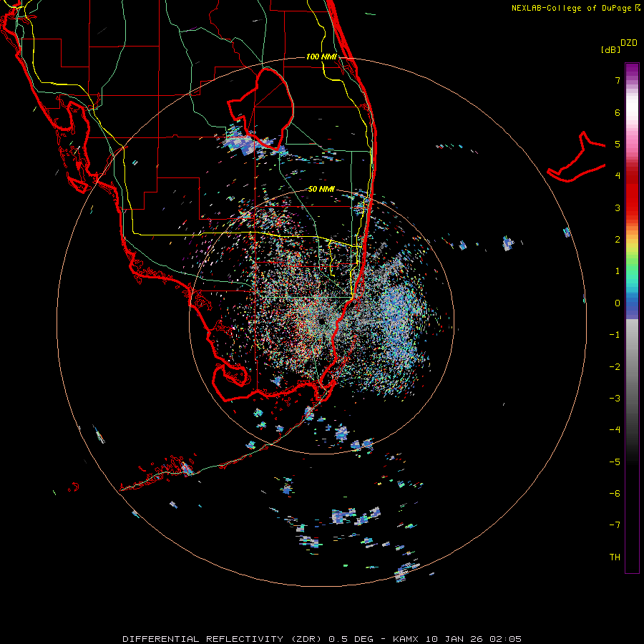Image resolution: width=644 pixels, height=644 pixels.
Task: Click the NEXLAB-College of DuPage watermark text
Action: tap(575, 8)
